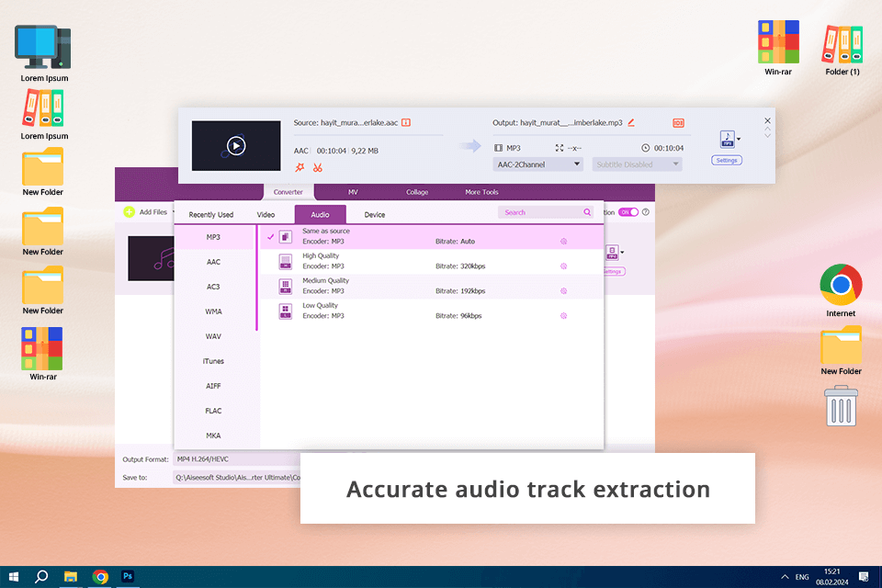Move item up arrow in file card
This screenshot has height=588, width=882.
pyautogui.click(x=767, y=130)
